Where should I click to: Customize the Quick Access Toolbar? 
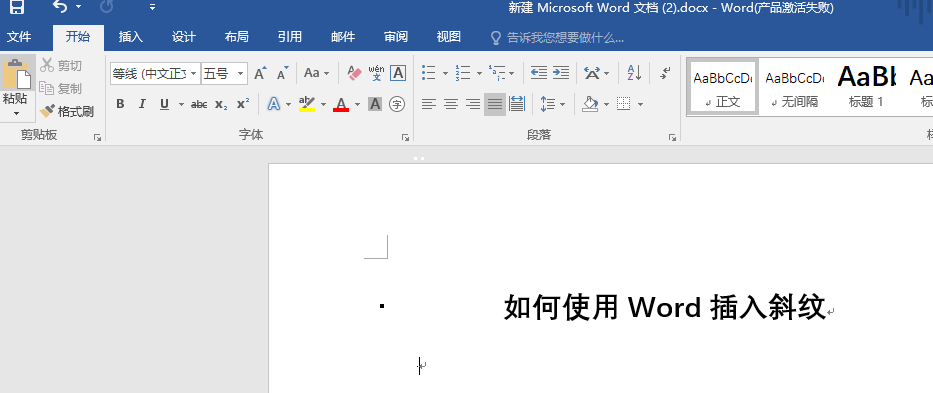point(152,7)
